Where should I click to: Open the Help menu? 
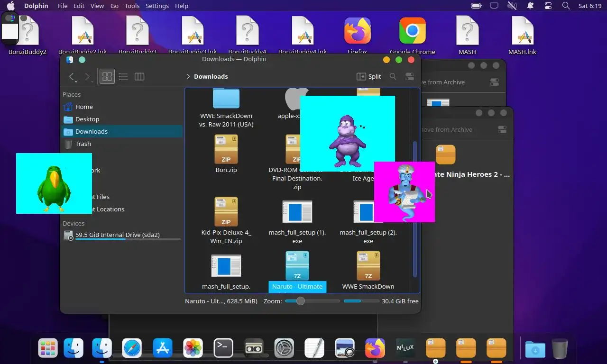182,6
